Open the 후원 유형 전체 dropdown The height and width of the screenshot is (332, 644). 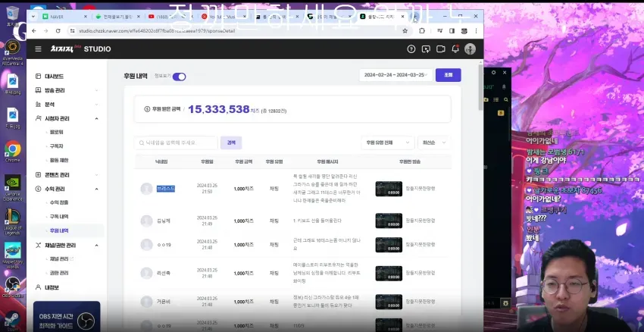pyautogui.click(x=388, y=143)
